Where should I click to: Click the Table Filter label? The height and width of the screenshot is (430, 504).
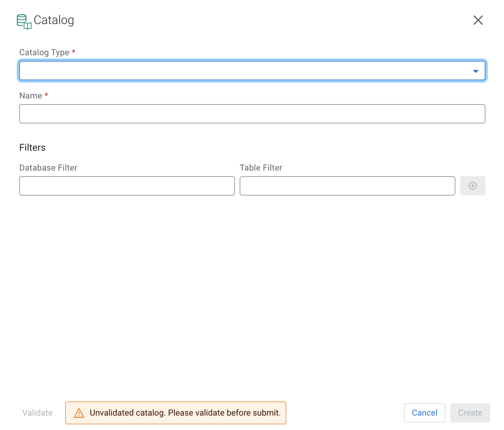(x=261, y=168)
